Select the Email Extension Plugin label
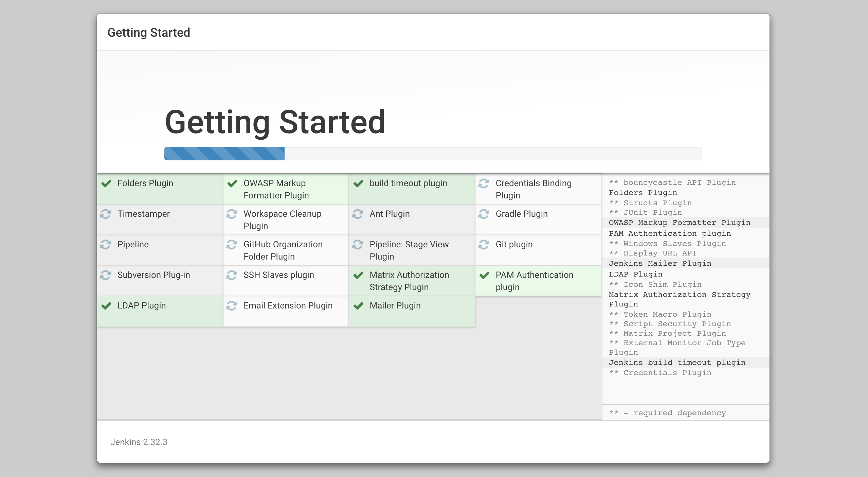This screenshot has height=477, width=868. tap(288, 306)
